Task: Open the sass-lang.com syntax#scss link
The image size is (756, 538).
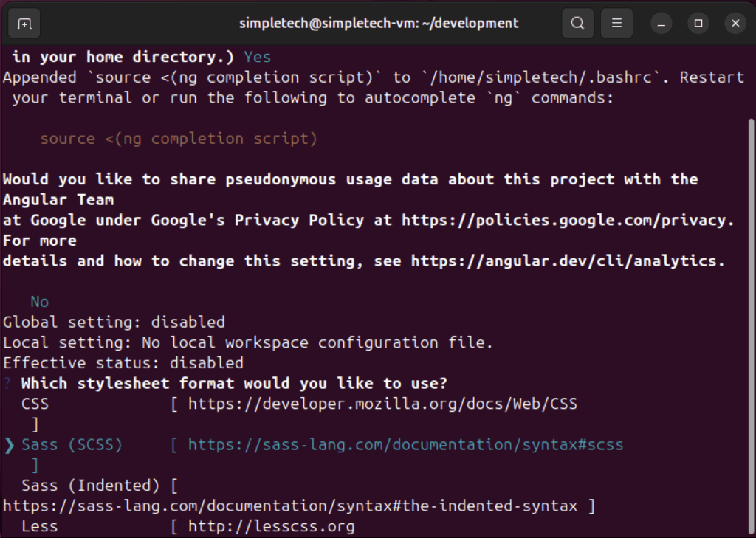Action: pyautogui.click(x=405, y=444)
